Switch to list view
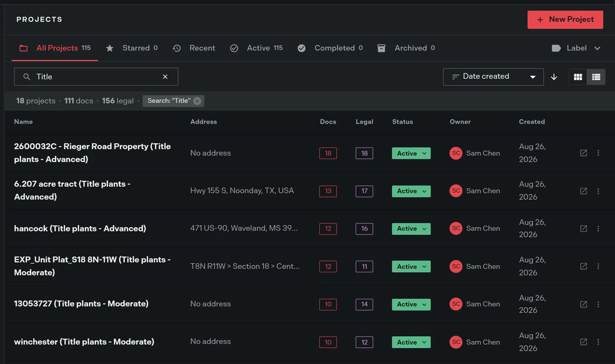The height and width of the screenshot is (364, 615). [596, 77]
